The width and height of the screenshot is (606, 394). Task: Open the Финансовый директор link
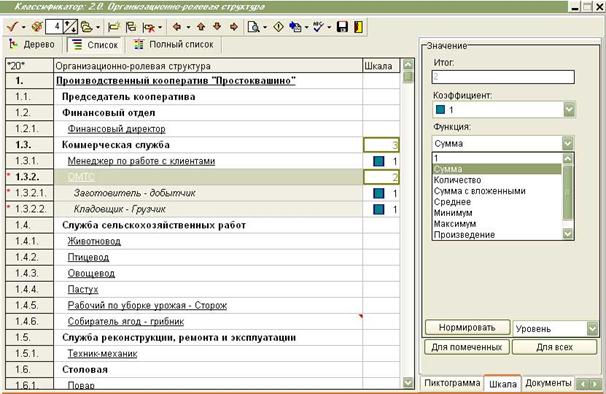tap(116, 129)
